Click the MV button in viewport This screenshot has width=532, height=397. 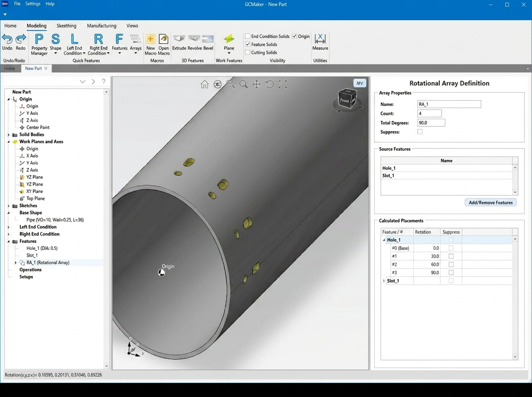(x=360, y=83)
